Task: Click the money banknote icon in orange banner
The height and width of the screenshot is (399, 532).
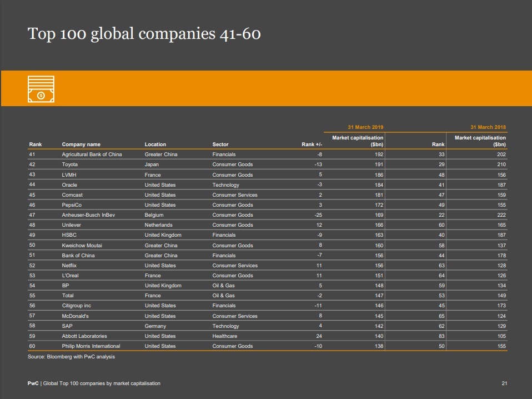Action: 41,89
